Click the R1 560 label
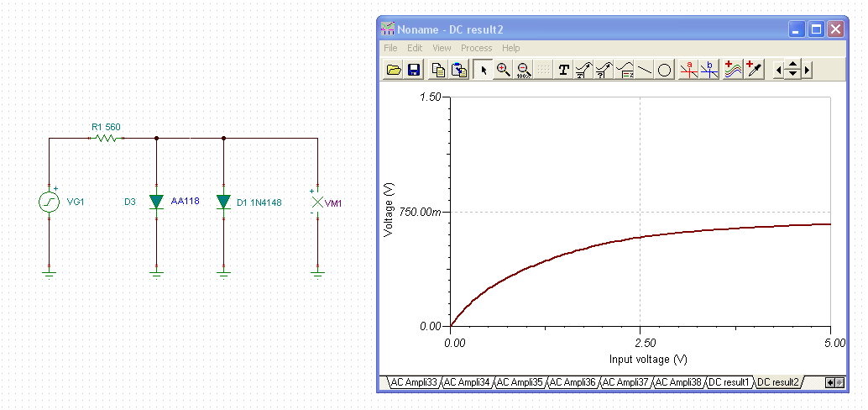This screenshot has width=868, height=410. click(x=106, y=127)
